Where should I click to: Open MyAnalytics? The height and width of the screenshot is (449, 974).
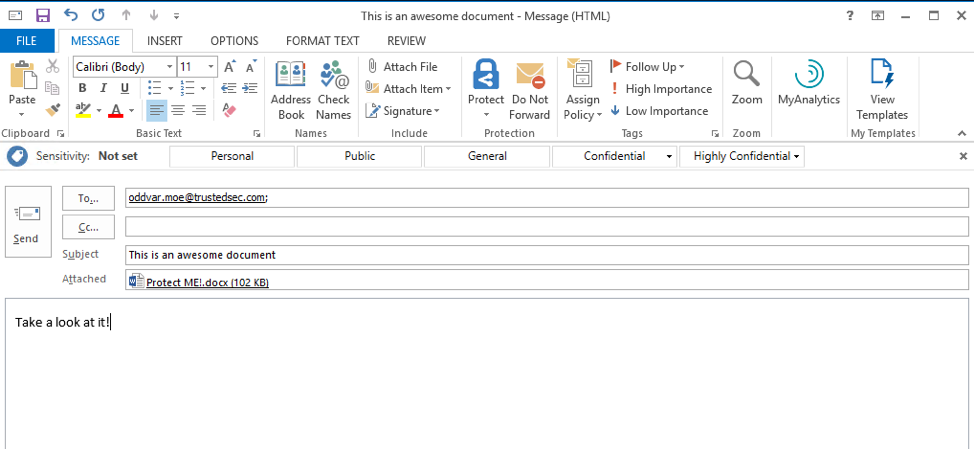[809, 83]
